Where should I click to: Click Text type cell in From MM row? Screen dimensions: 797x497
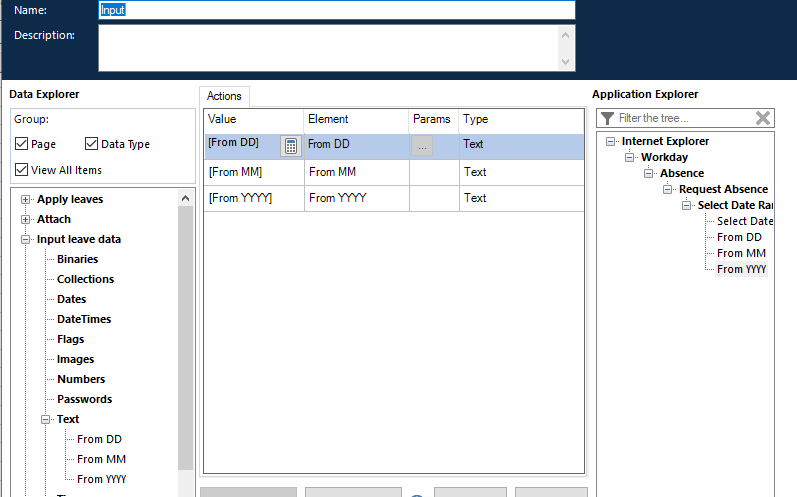(522, 172)
